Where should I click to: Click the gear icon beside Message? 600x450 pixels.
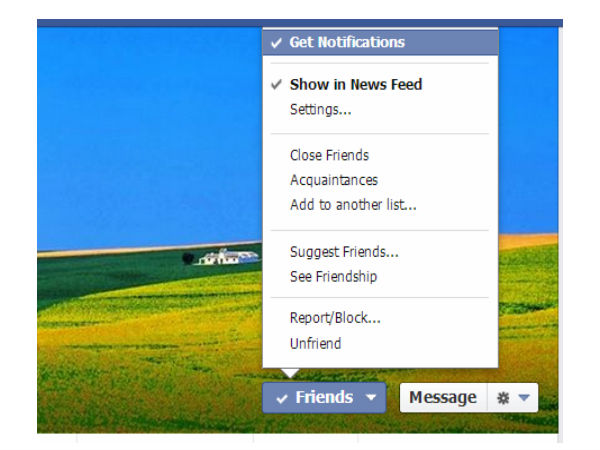(503, 398)
